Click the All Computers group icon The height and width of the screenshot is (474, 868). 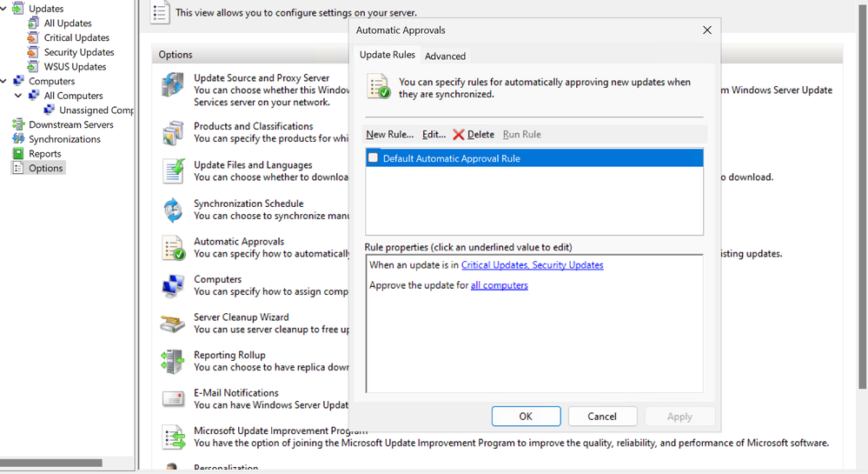click(34, 95)
